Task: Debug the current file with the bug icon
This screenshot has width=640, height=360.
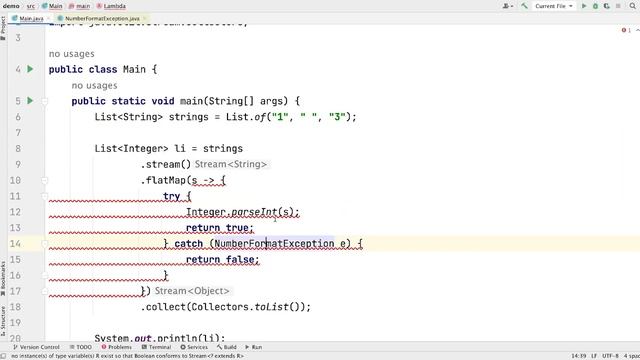Action: click(x=596, y=6)
